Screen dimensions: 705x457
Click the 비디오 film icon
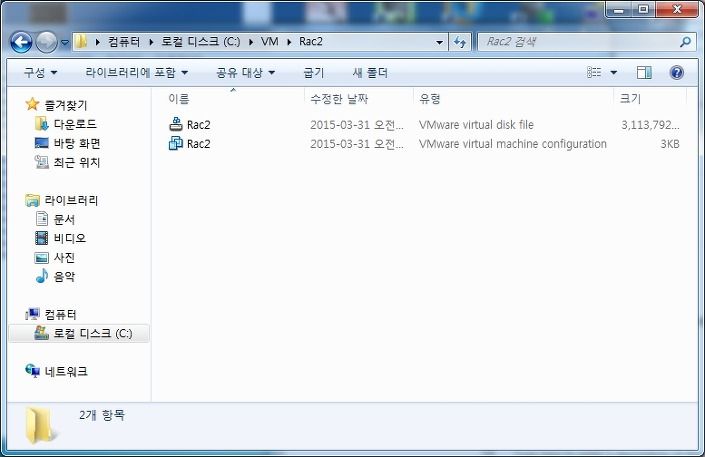[x=41, y=237]
